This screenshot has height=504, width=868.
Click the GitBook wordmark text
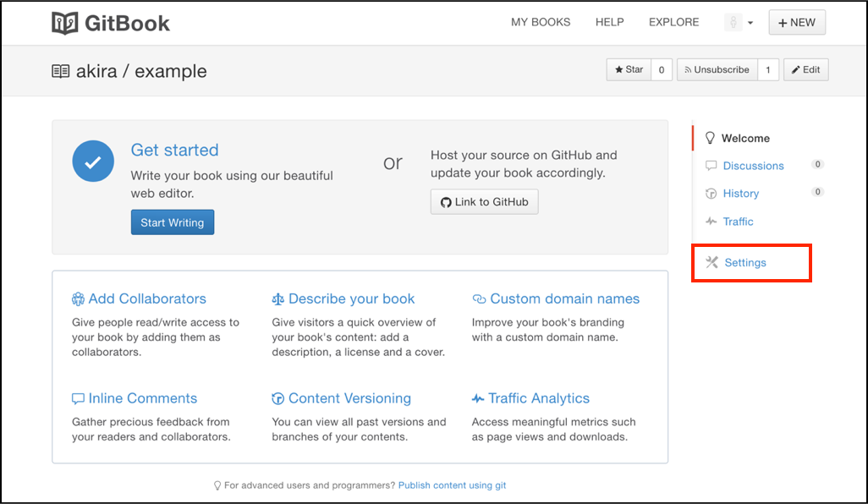pyautogui.click(x=127, y=23)
